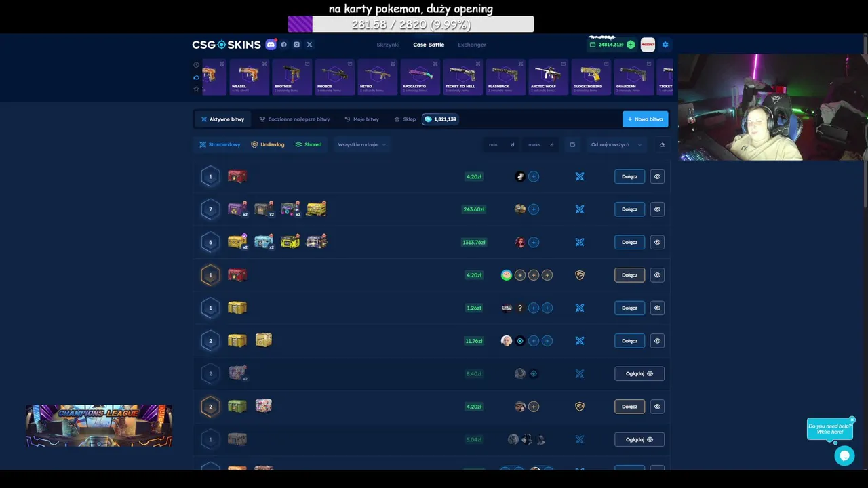Open the Instagram social icon

click(296, 45)
